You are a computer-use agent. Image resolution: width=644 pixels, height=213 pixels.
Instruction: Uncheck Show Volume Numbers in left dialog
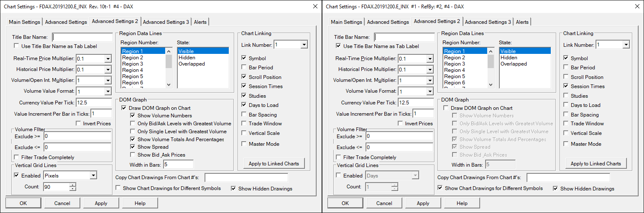coord(133,116)
